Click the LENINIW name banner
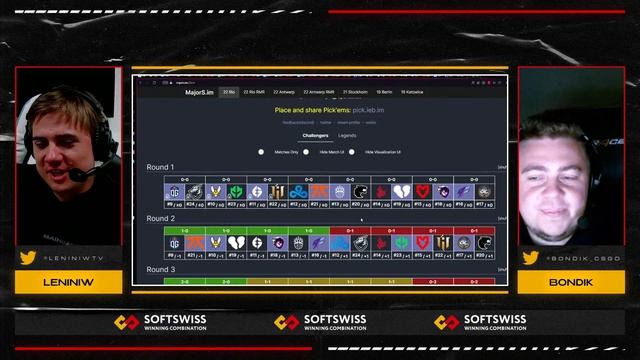640x360 pixels. click(69, 282)
